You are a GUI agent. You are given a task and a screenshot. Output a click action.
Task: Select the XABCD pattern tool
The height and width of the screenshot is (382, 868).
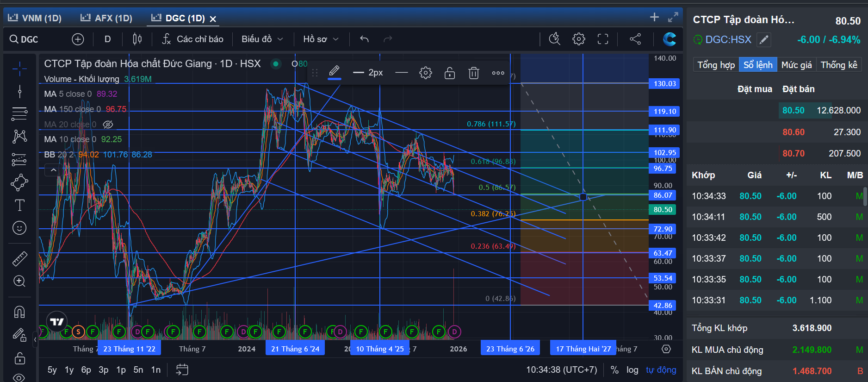[x=19, y=136]
